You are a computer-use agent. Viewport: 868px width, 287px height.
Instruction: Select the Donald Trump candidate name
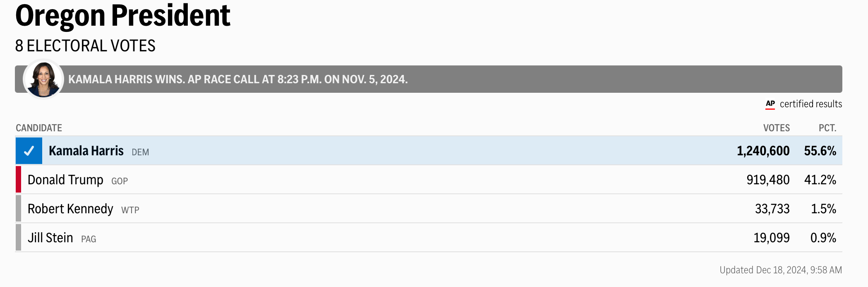[x=65, y=180]
